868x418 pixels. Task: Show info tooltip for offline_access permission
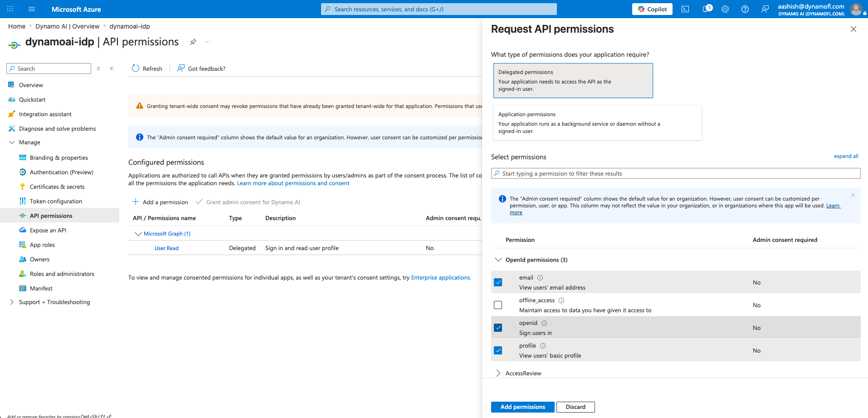[x=561, y=300]
